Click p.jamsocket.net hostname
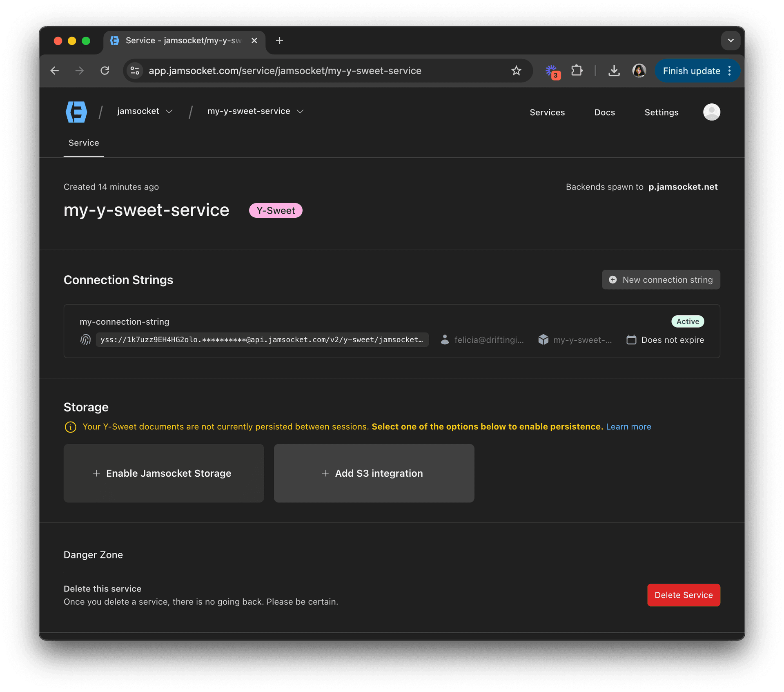Screen dimensions: 784x692 pyautogui.click(x=683, y=187)
